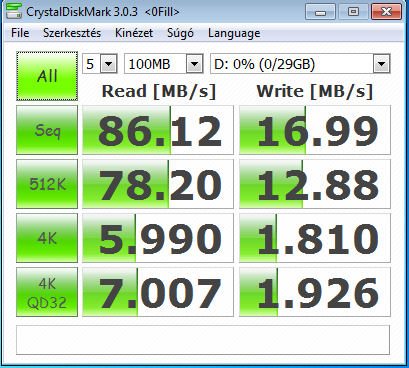Minimize the CrystalDiskMark window

point(320,12)
